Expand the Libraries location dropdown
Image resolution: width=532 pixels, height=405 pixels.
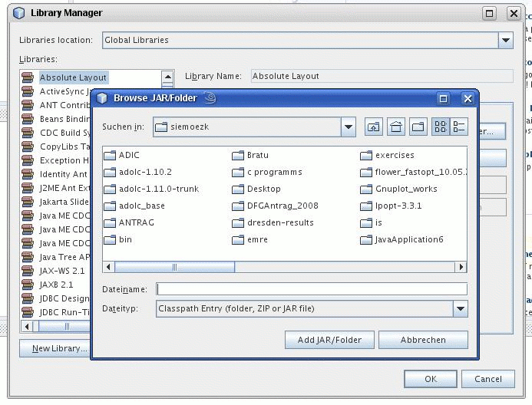(x=506, y=40)
